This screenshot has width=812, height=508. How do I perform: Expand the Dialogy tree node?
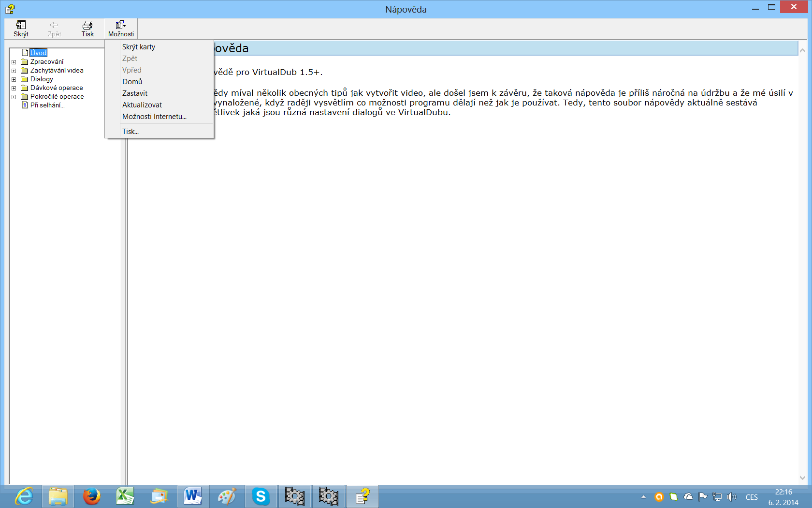(14, 79)
